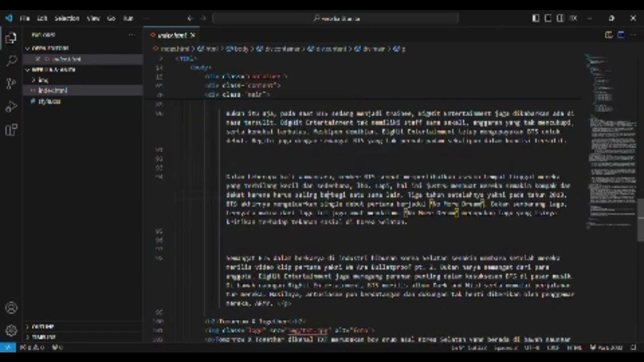
Task: Close index.html in Open Editors list
Action: tap(38, 59)
